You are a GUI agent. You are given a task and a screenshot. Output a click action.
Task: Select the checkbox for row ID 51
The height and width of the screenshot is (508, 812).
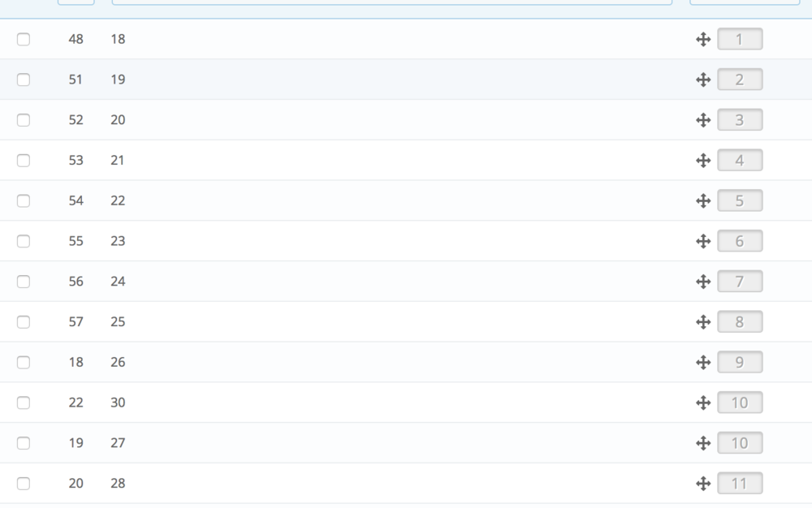(24, 80)
